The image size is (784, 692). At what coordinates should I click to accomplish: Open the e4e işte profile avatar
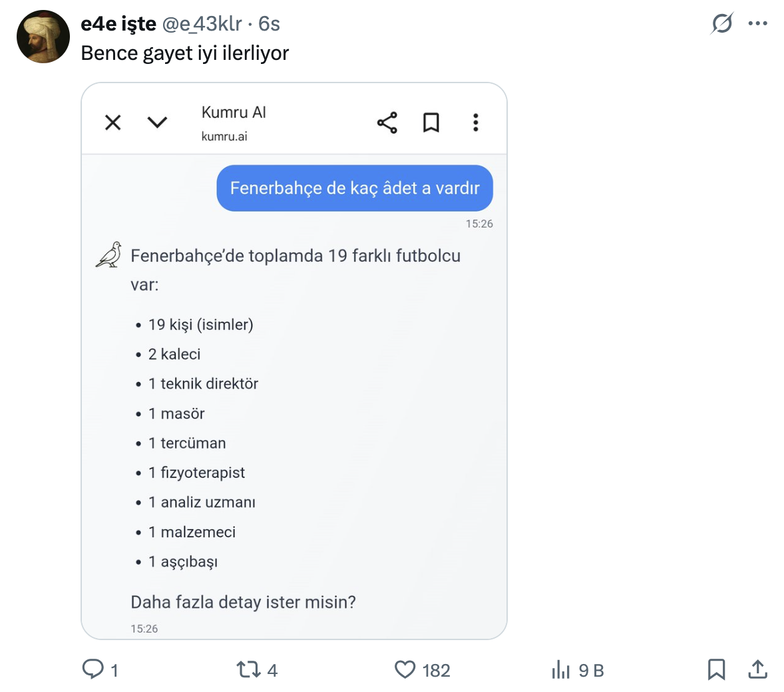(x=43, y=37)
